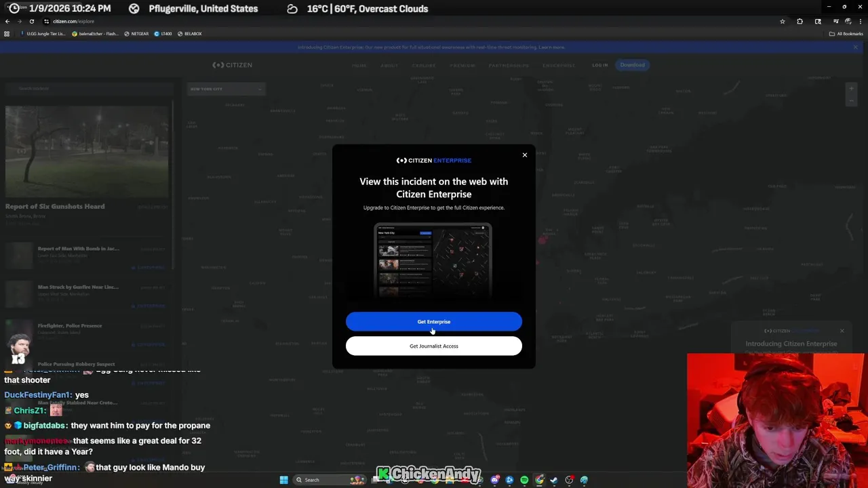Screen dimensions: 868x488
Task: Open the NETGEAR bookmark
Action: pyautogui.click(x=136, y=33)
